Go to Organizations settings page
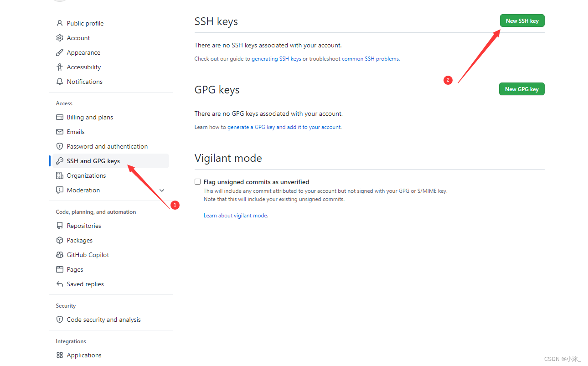The image size is (588, 366). [86, 175]
